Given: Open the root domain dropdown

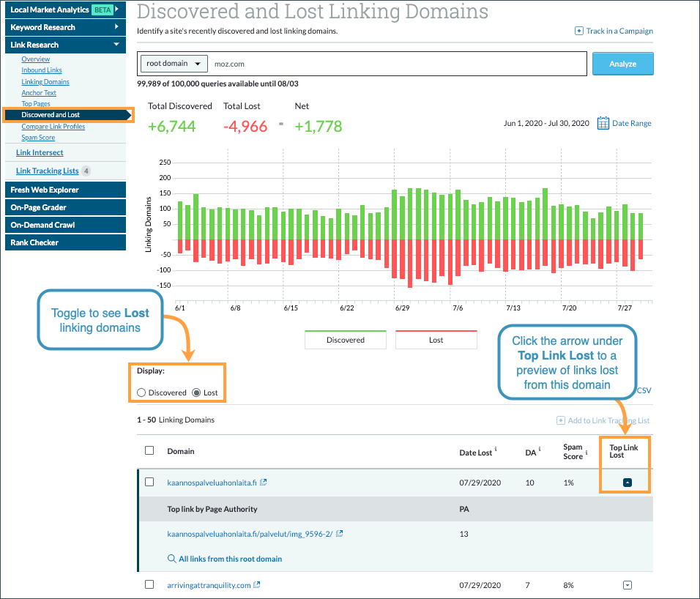Looking at the screenshot, I should [x=174, y=64].
